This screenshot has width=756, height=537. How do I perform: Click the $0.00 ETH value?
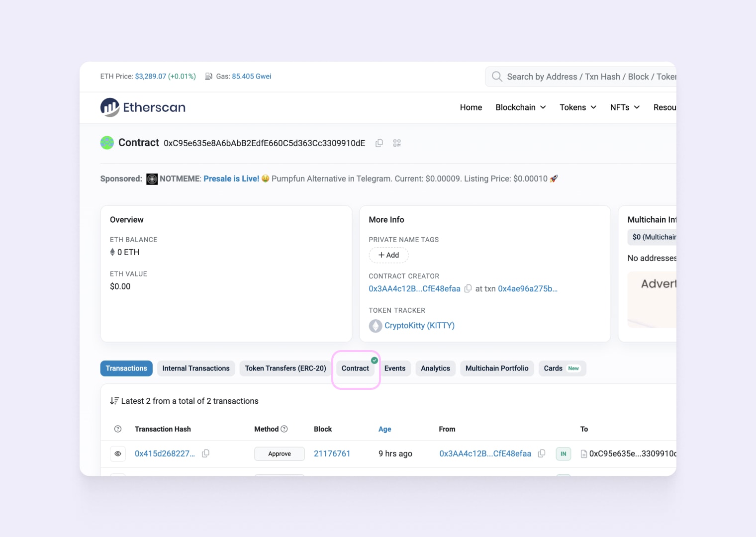(x=120, y=286)
